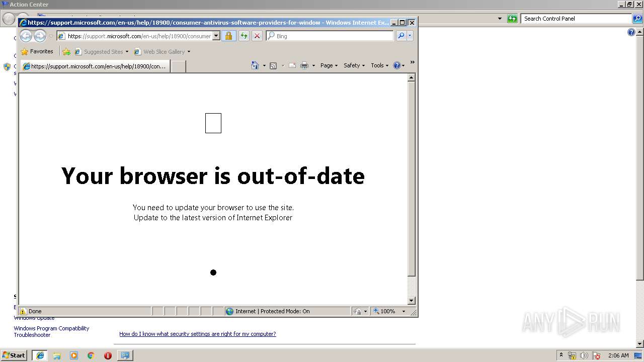The height and width of the screenshot is (362, 644).
Task: Click the RSS feeds icon
Action: tap(273, 65)
